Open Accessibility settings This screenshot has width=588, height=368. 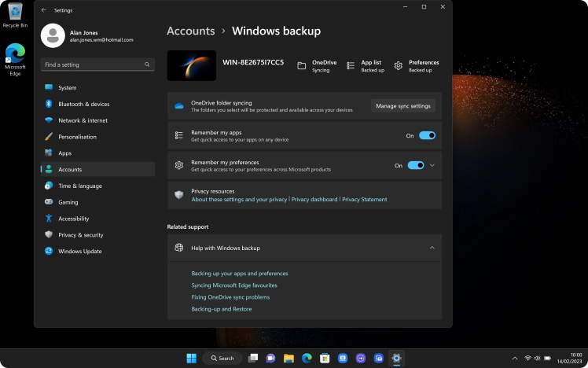[x=97, y=219]
